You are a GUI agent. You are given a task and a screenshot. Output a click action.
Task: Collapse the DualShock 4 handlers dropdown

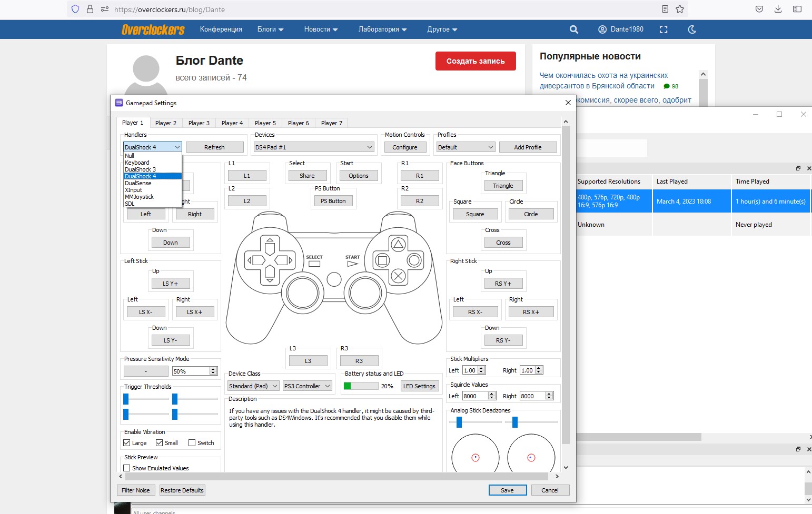[152, 147]
